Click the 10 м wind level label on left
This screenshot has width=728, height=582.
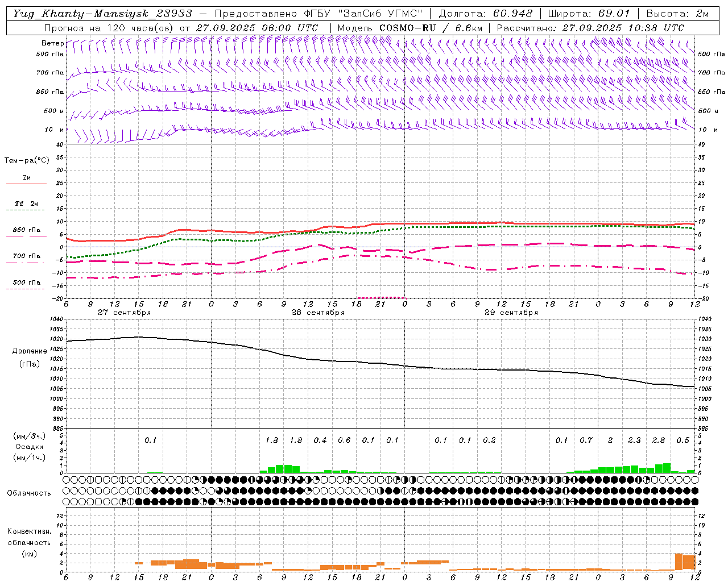55,130
